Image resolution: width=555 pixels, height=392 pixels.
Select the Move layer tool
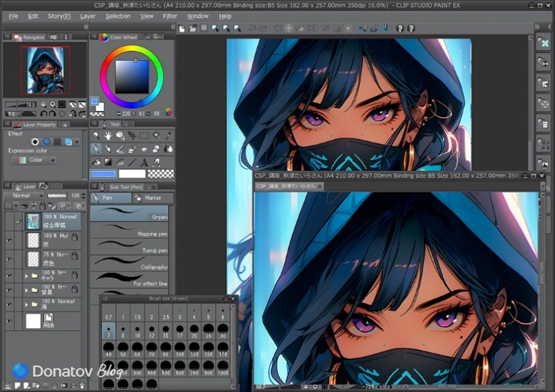(132, 136)
